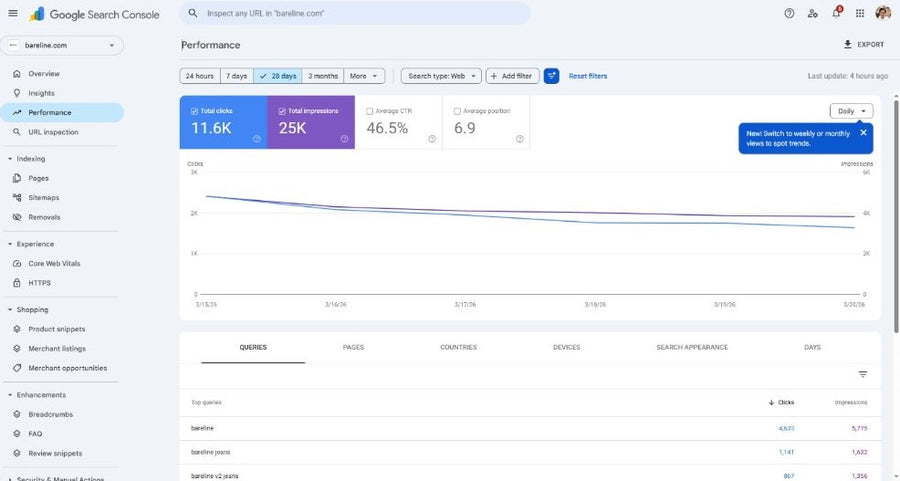Click the Google Search Console logo
The height and width of the screenshot is (481, 900).
(x=95, y=14)
